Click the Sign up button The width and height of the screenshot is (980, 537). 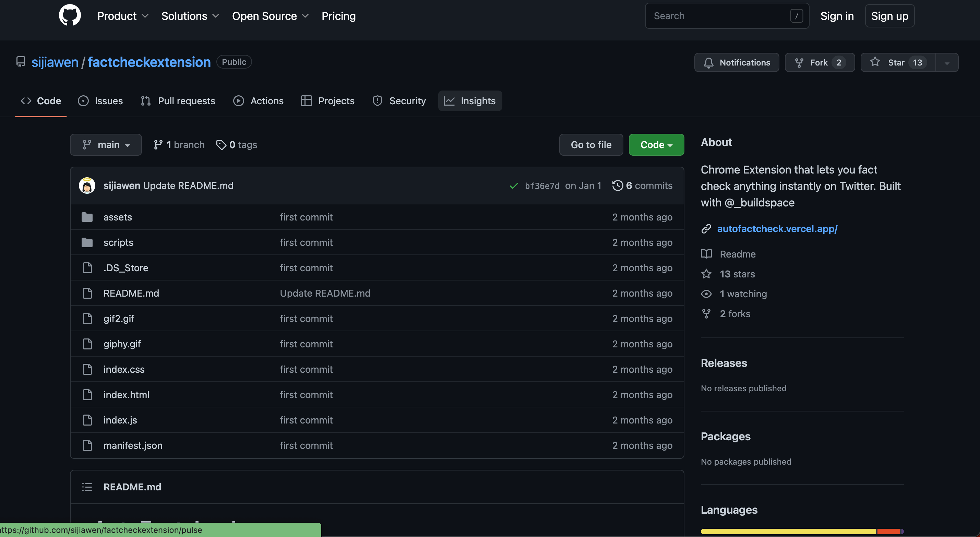pyautogui.click(x=889, y=16)
